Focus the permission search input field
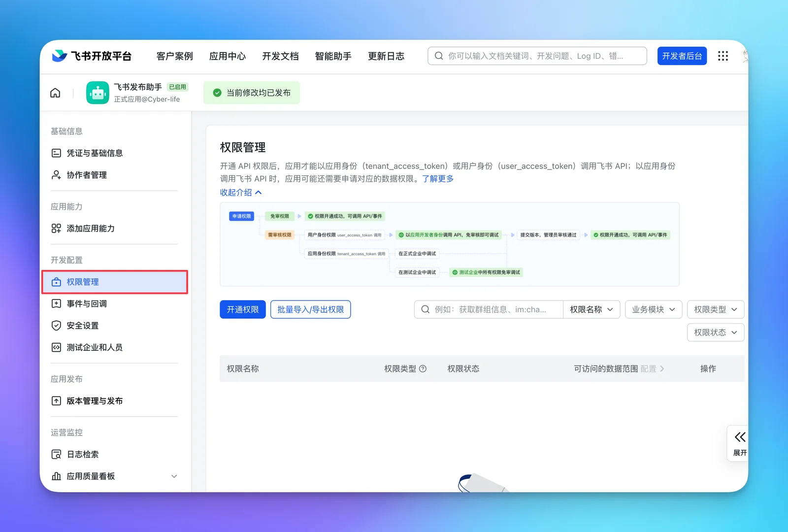This screenshot has height=532, width=788. tap(489, 309)
